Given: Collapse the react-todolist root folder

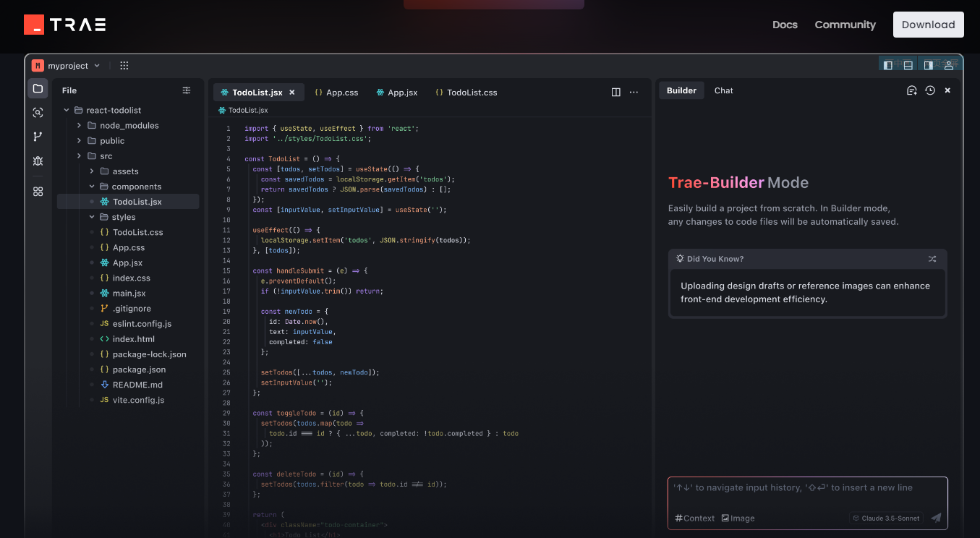Looking at the screenshot, I should click(67, 110).
